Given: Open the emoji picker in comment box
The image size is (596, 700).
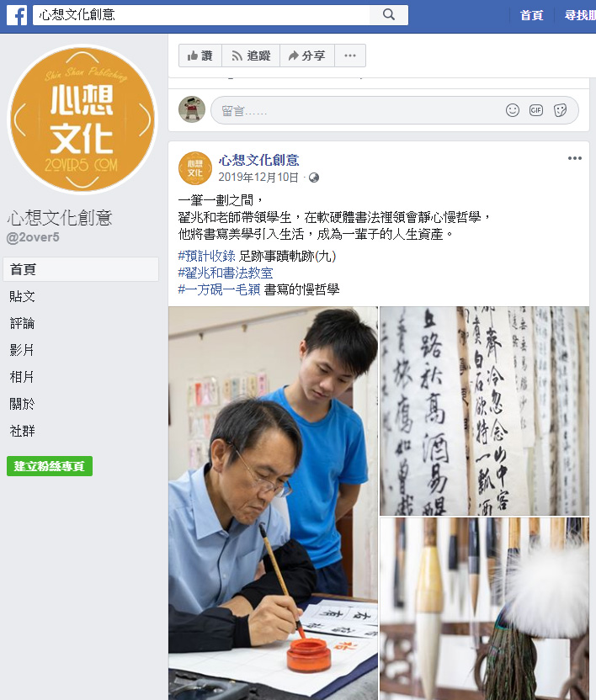Looking at the screenshot, I should [513, 110].
